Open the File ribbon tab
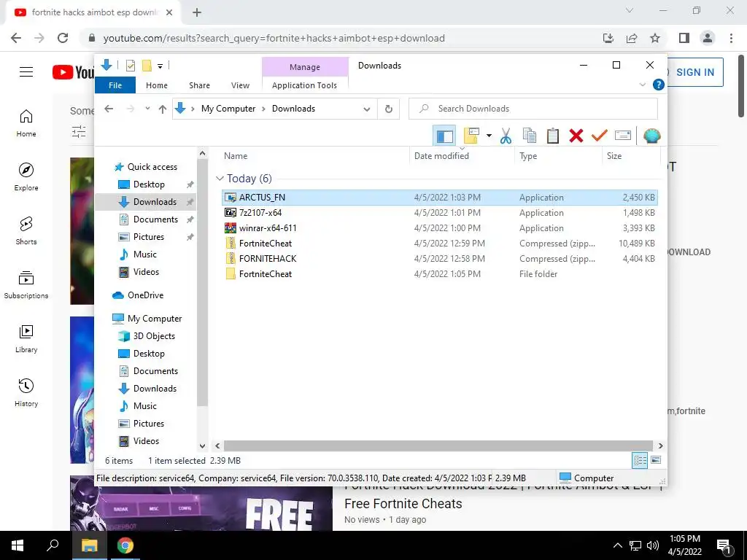This screenshot has height=560, width=747. (115, 85)
